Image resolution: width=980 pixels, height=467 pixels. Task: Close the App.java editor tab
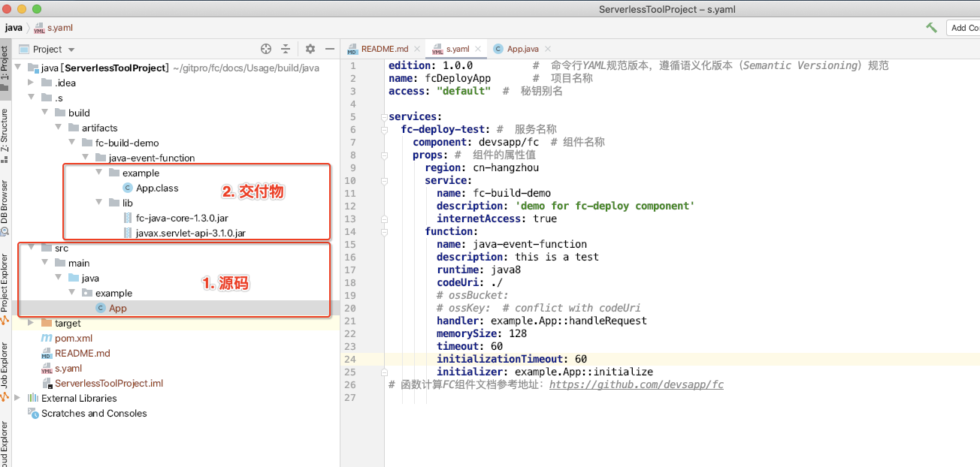coord(547,49)
